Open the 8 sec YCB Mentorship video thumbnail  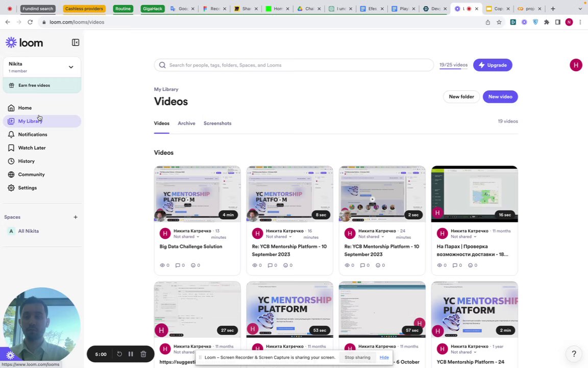pos(289,194)
